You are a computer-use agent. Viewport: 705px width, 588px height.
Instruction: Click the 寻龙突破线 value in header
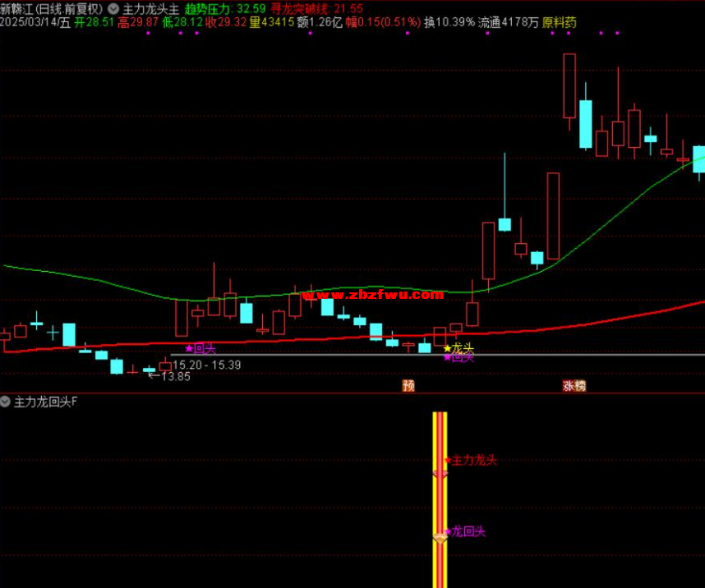349,8
